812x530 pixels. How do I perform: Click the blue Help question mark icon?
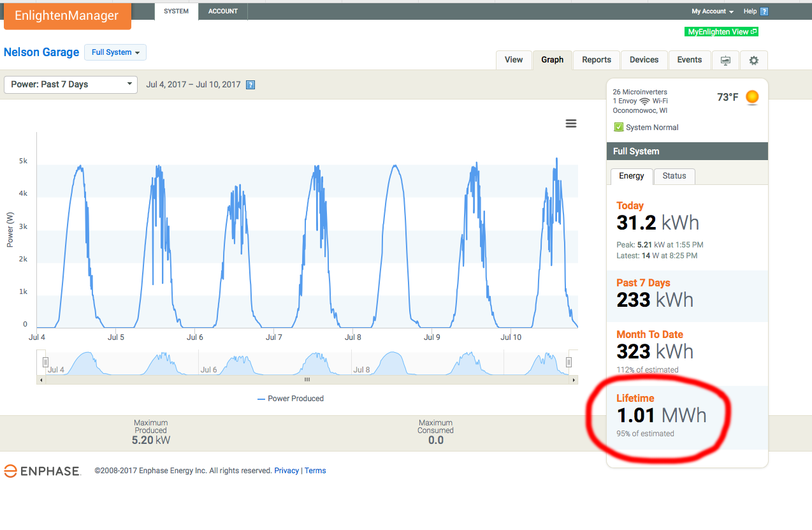pyautogui.click(x=764, y=11)
